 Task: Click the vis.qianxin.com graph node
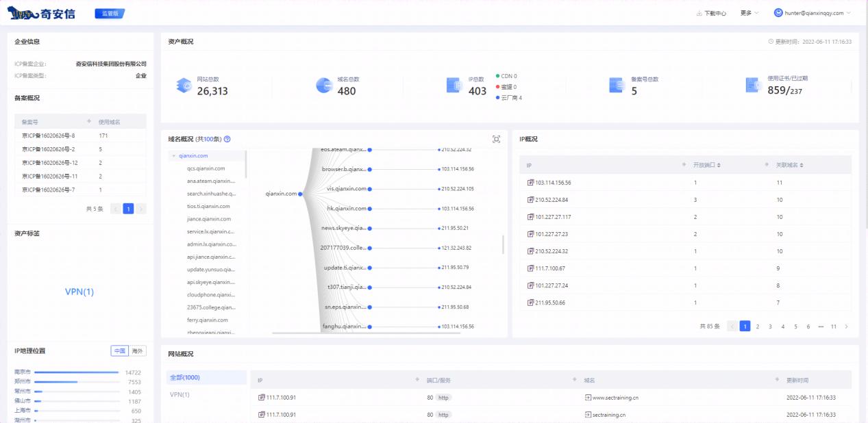pos(370,188)
